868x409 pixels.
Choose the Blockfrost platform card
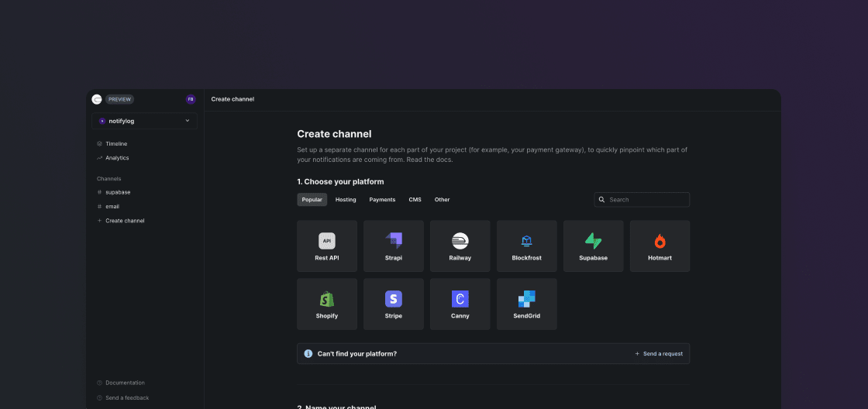[x=527, y=246]
